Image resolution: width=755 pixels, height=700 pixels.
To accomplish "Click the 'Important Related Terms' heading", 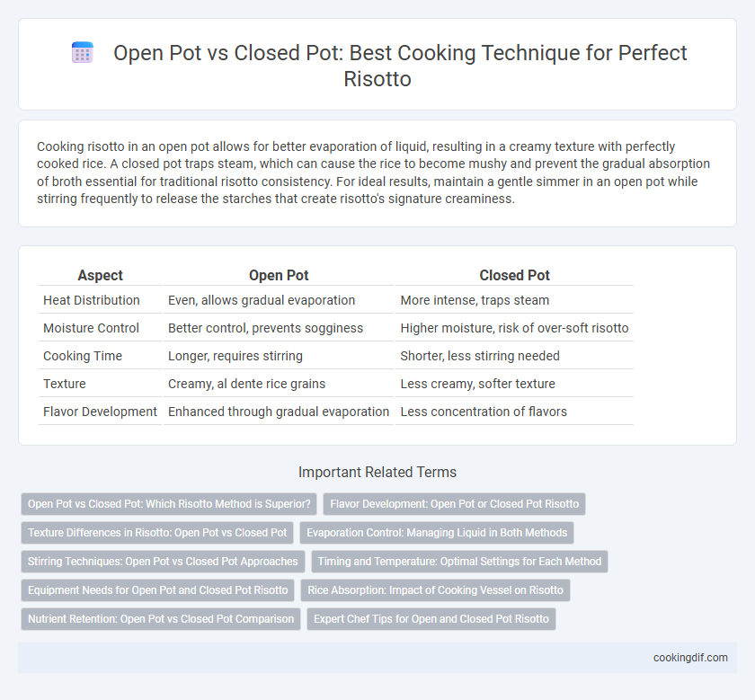I will point(377,472).
